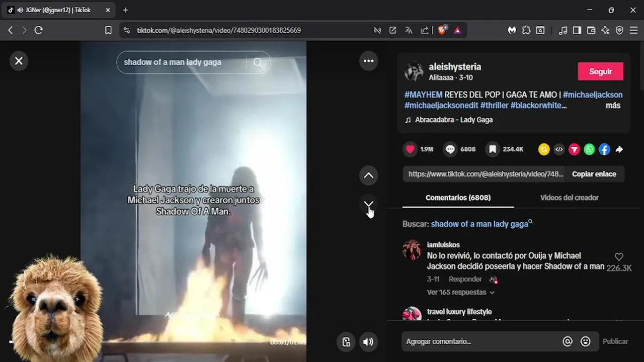
Task: Open the three-dot video options menu
Action: click(x=369, y=61)
